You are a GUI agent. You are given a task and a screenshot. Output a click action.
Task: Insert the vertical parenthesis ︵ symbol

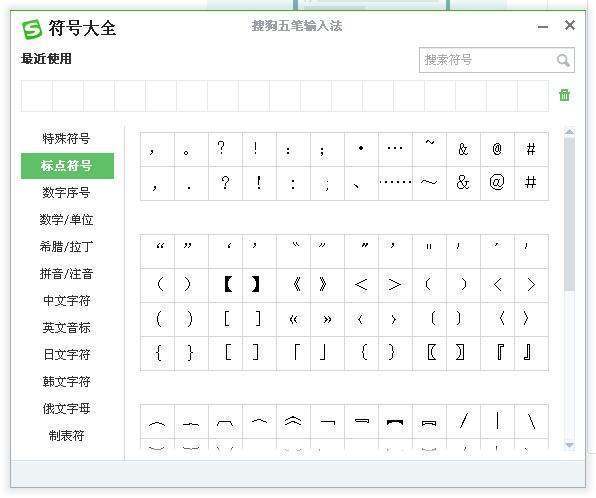coord(157,421)
